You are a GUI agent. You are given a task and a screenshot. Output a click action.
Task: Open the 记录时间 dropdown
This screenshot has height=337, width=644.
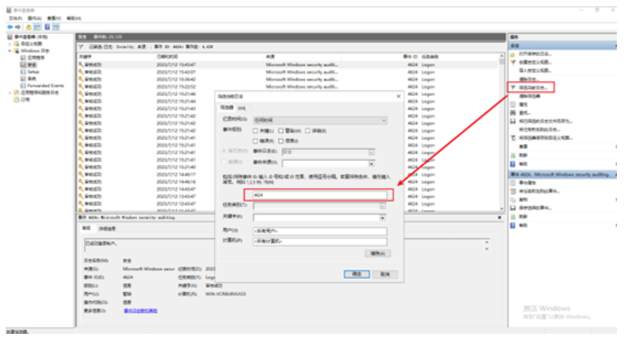(x=383, y=120)
